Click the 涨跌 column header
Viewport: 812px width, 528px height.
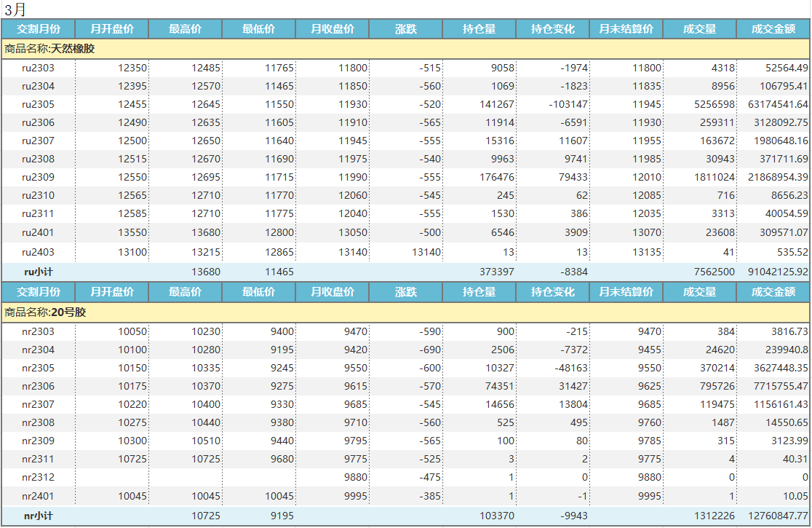click(406, 29)
